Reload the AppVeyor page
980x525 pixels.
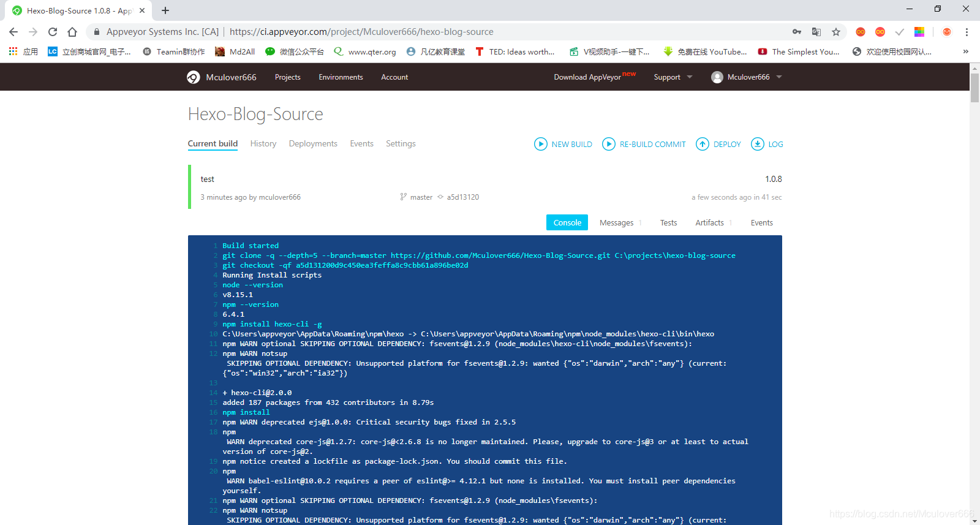53,32
